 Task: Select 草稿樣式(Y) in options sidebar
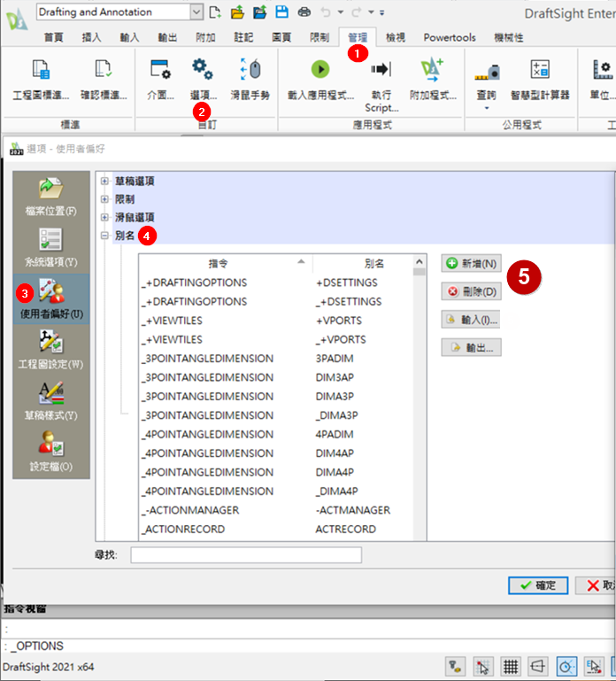click(x=51, y=401)
